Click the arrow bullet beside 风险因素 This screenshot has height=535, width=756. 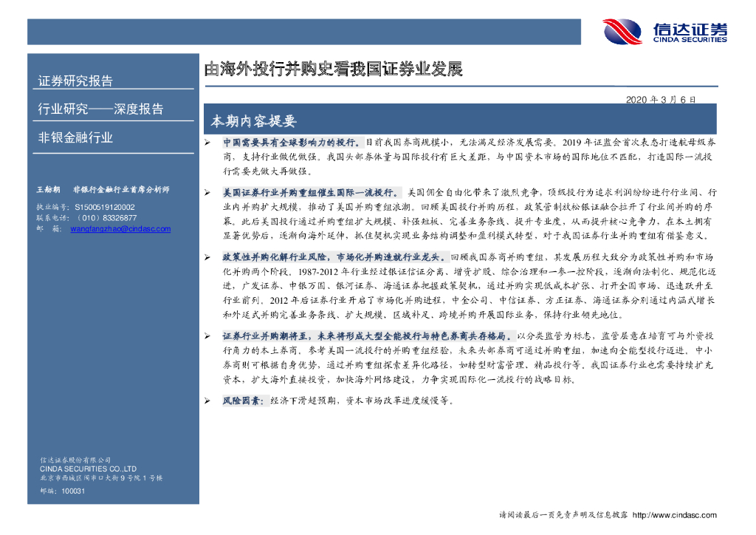pyautogui.click(x=207, y=401)
